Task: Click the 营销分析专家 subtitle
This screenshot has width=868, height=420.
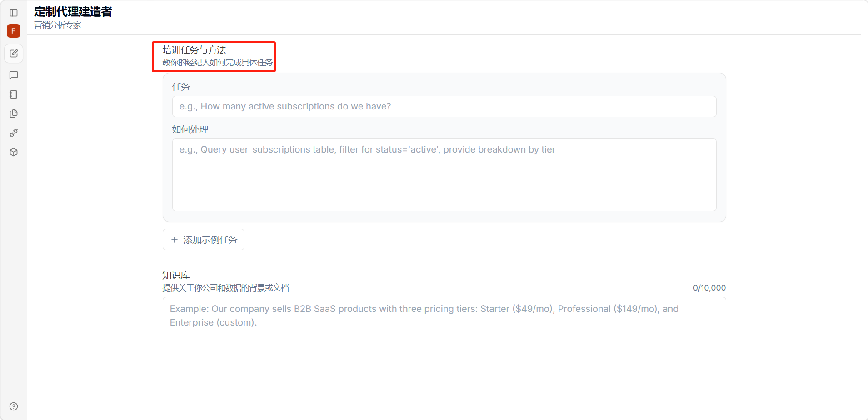Action: pyautogui.click(x=58, y=25)
